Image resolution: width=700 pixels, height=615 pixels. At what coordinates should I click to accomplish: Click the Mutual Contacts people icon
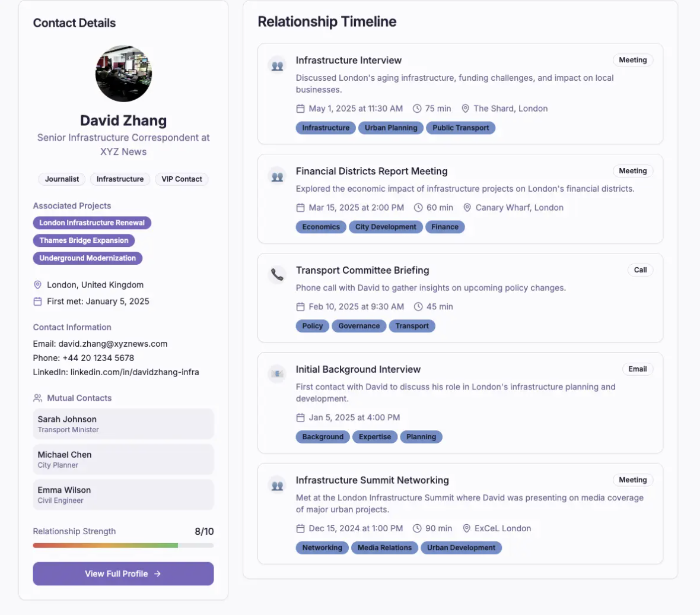pyautogui.click(x=38, y=398)
